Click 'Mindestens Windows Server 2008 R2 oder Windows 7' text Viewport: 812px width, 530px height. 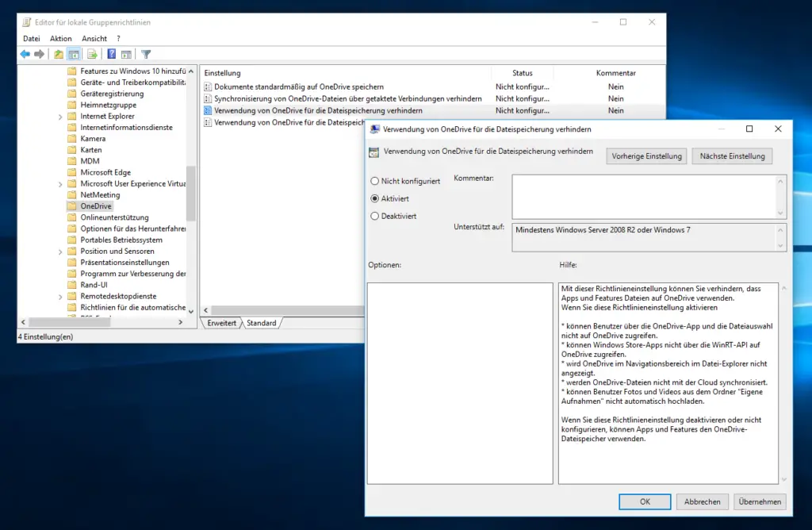(603, 230)
